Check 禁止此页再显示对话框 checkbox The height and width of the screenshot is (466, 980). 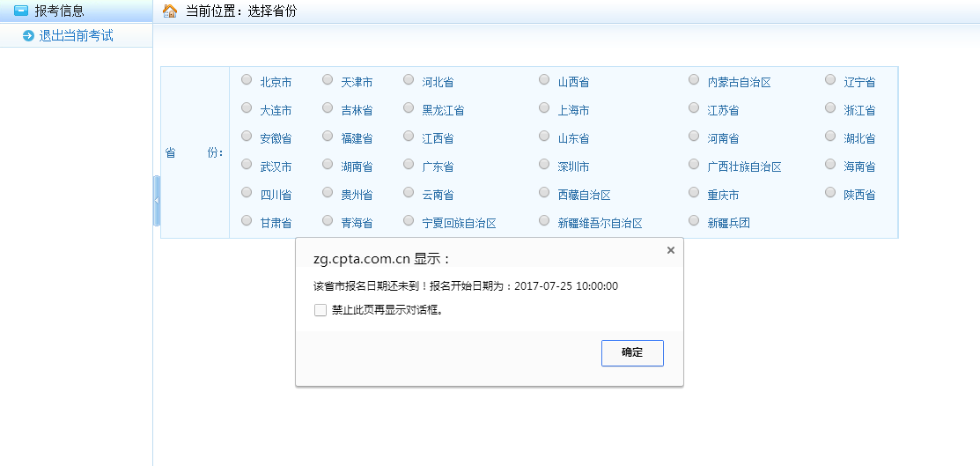[321, 310]
